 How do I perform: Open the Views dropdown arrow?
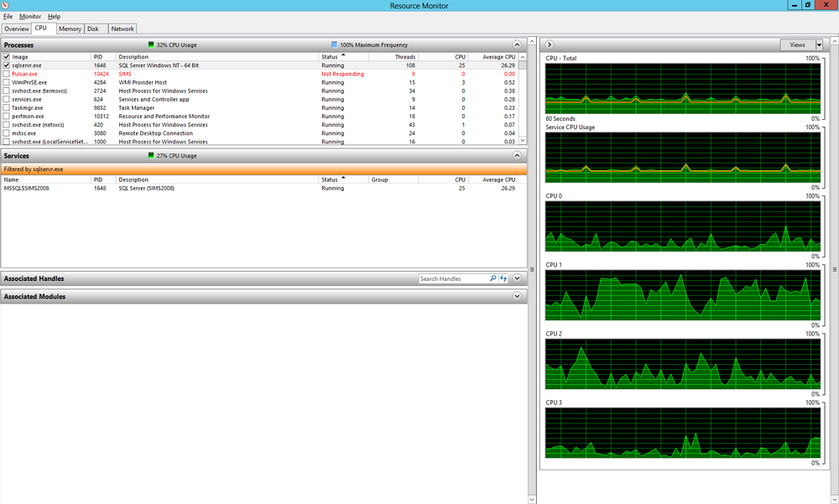tap(819, 45)
